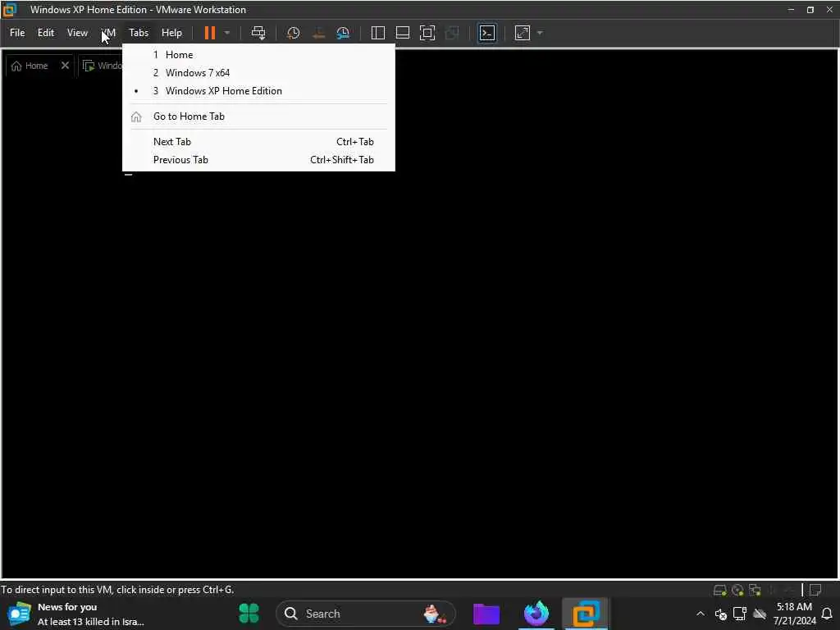Screen dimensions: 840x630
Task: Close the Home tab
Action: (x=65, y=66)
